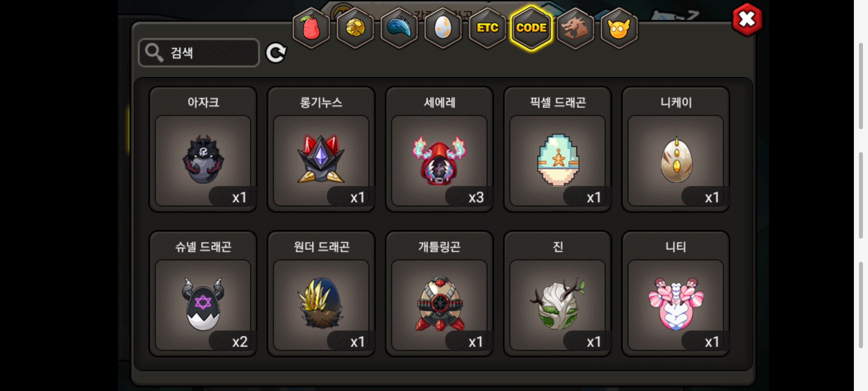Select the white egg category tab
This screenshot has height=391, width=868.
[x=443, y=28]
